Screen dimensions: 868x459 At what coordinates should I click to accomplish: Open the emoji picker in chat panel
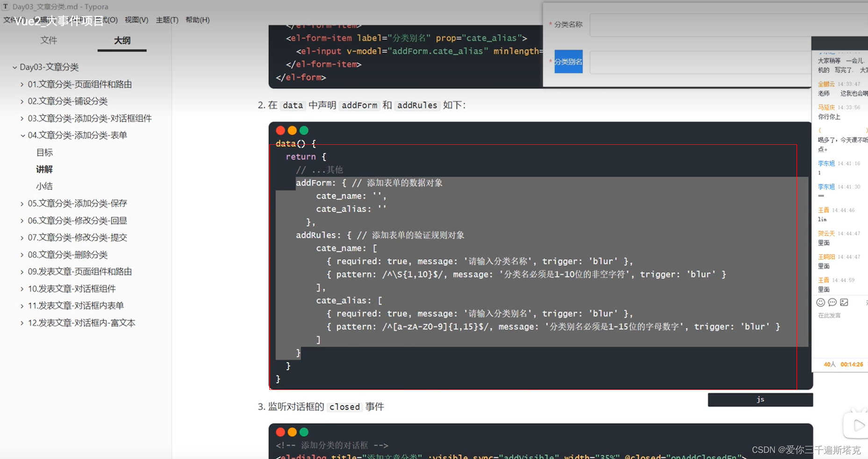(820, 302)
